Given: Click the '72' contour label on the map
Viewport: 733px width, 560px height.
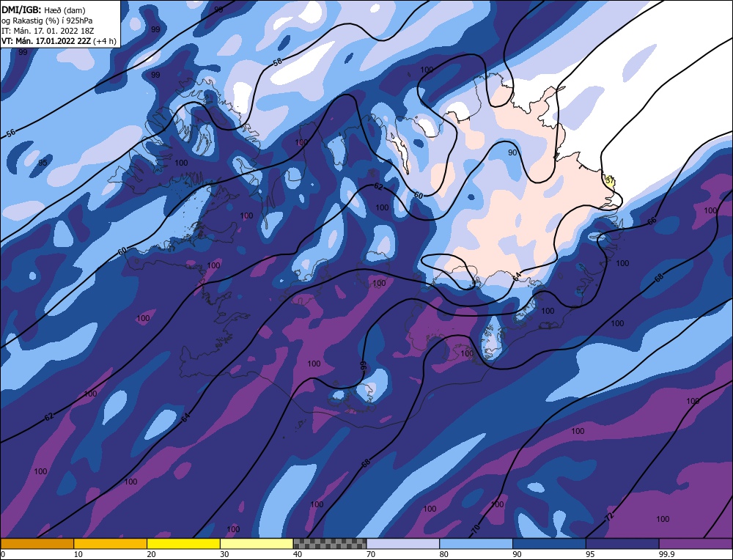Looking at the screenshot, I should click(609, 517).
